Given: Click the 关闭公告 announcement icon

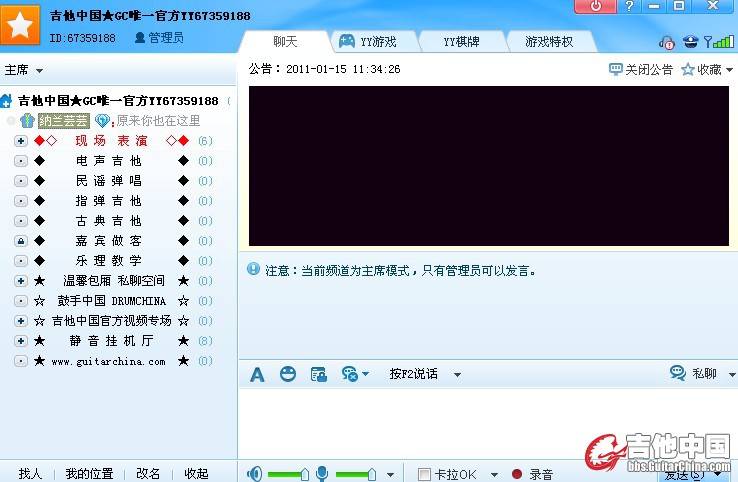Looking at the screenshot, I should [x=616, y=70].
